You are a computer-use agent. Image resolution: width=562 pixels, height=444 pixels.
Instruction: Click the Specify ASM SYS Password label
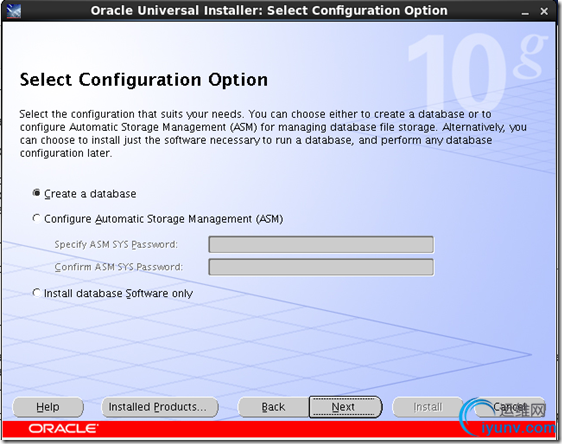(116, 244)
